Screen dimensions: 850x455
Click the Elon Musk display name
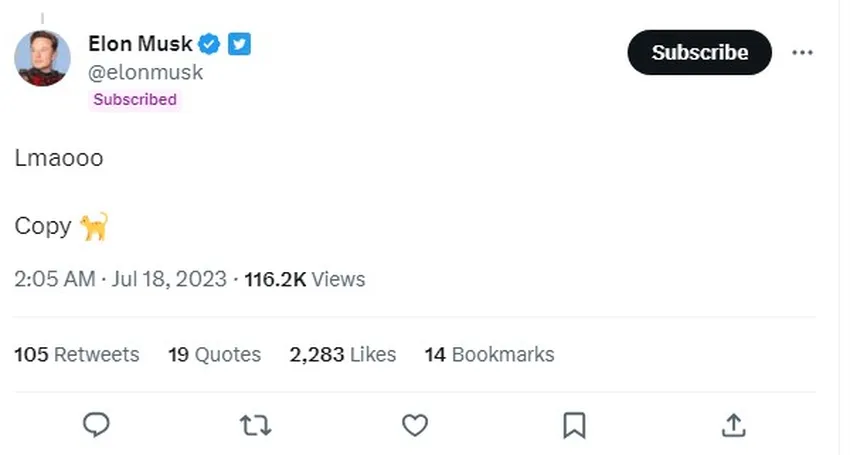(138, 44)
